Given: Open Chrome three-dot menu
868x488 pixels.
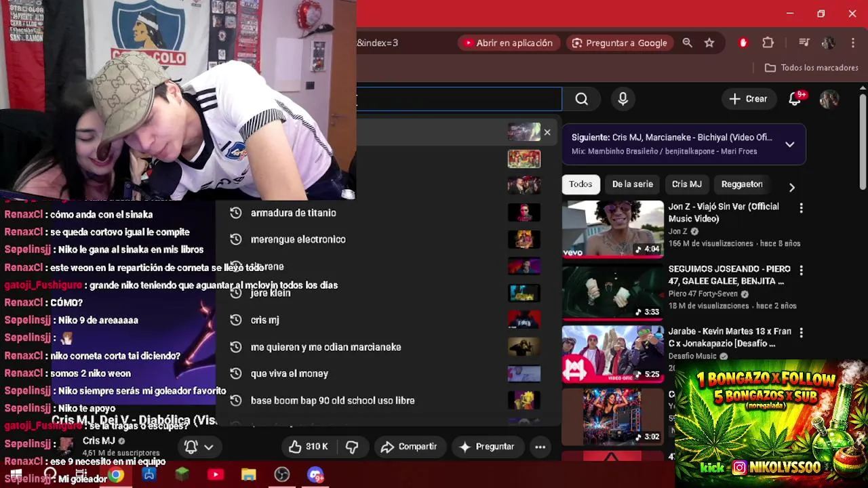Looking at the screenshot, I should click(x=852, y=43).
